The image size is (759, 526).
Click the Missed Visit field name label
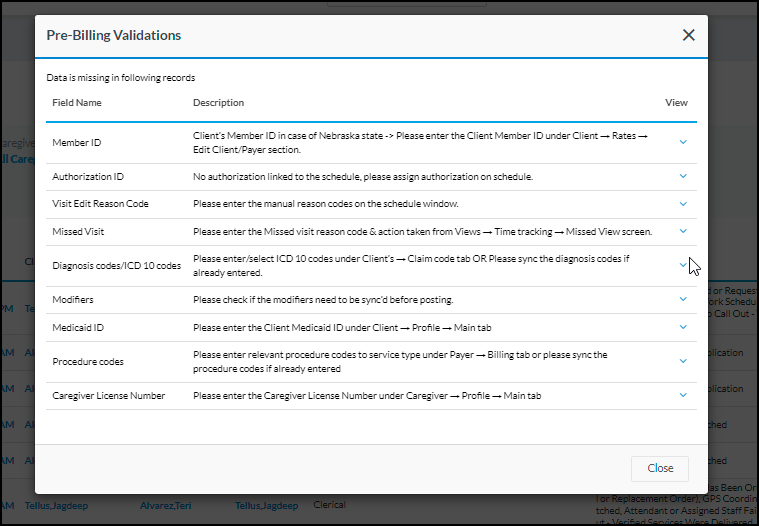click(x=79, y=231)
